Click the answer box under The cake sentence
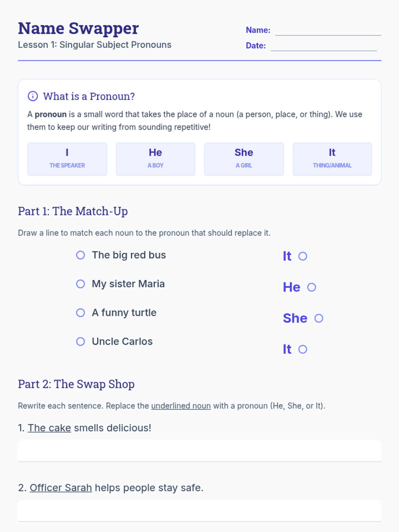The image size is (399, 532). pos(199,451)
